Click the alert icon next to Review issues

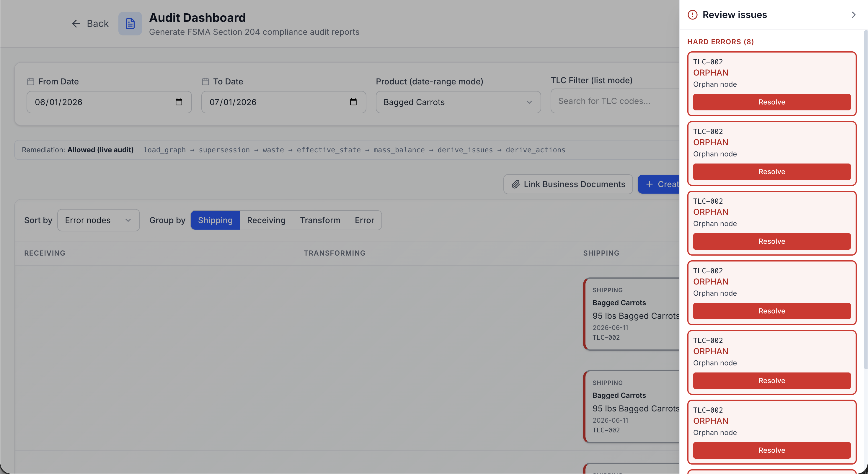point(692,15)
